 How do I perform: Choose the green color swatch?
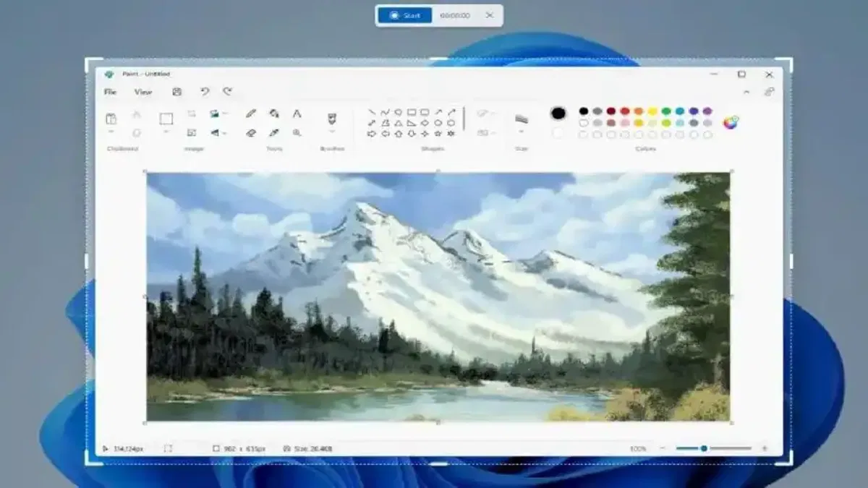[x=666, y=111]
